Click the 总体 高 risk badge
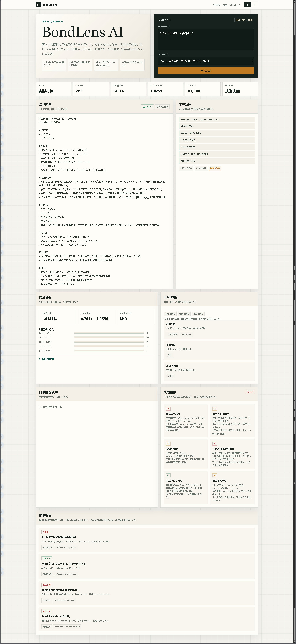 coord(250,392)
